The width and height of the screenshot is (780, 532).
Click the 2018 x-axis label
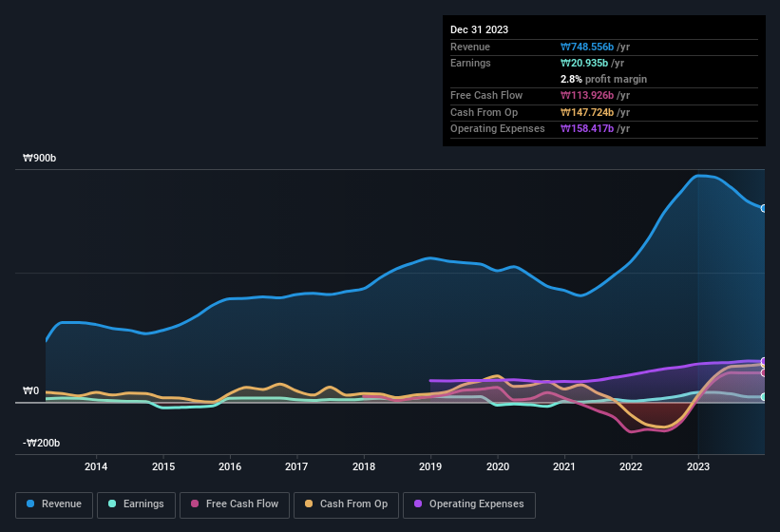point(364,466)
